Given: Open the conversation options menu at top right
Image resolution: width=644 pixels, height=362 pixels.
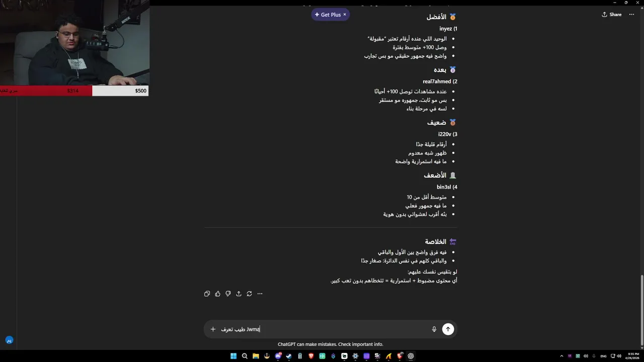Looking at the screenshot, I should pyautogui.click(x=632, y=15).
